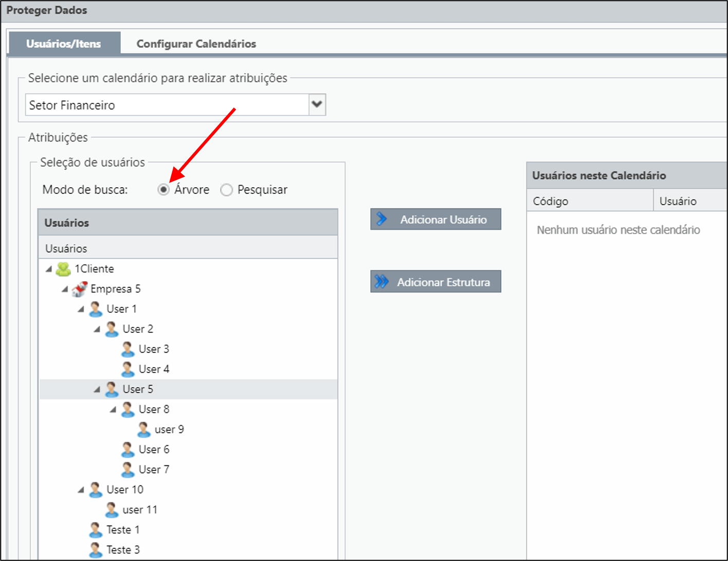Select the Árvore search mode radio
The width and height of the screenshot is (728, 561).
(x=163, y=190)
